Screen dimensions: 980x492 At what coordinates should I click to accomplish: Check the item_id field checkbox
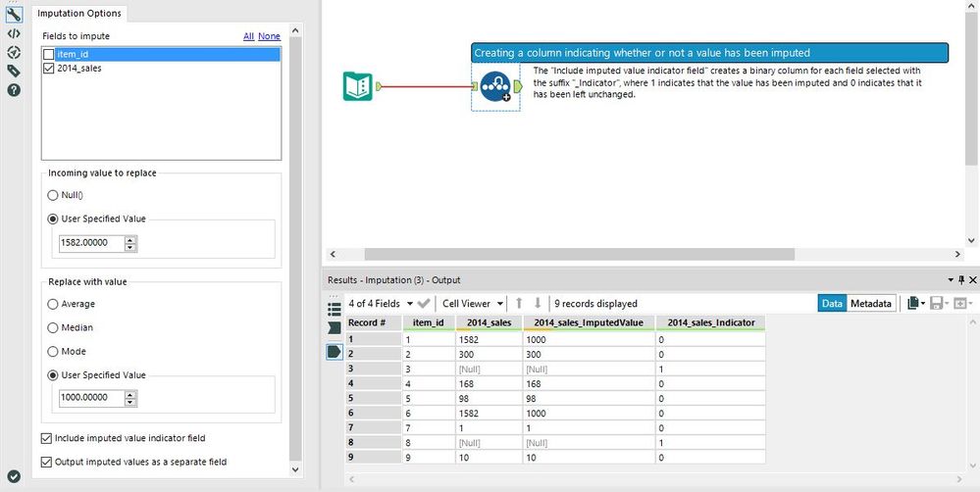pyautogui.click(x=49, y=54)
